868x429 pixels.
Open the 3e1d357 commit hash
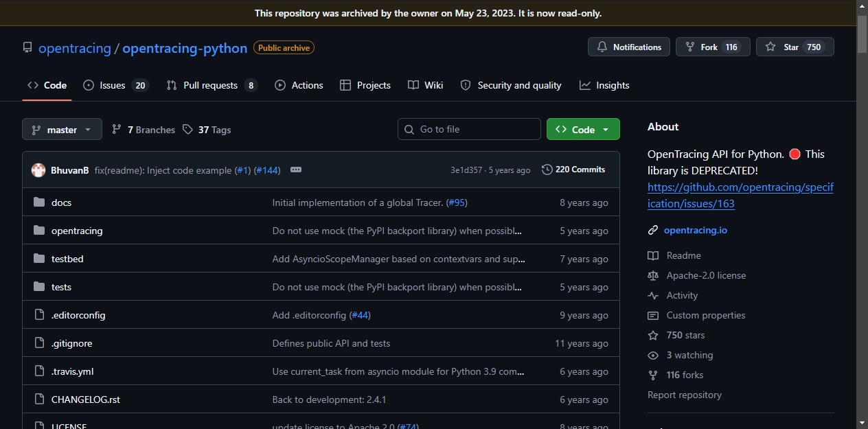pyautogui.click(x=466, y=170)
